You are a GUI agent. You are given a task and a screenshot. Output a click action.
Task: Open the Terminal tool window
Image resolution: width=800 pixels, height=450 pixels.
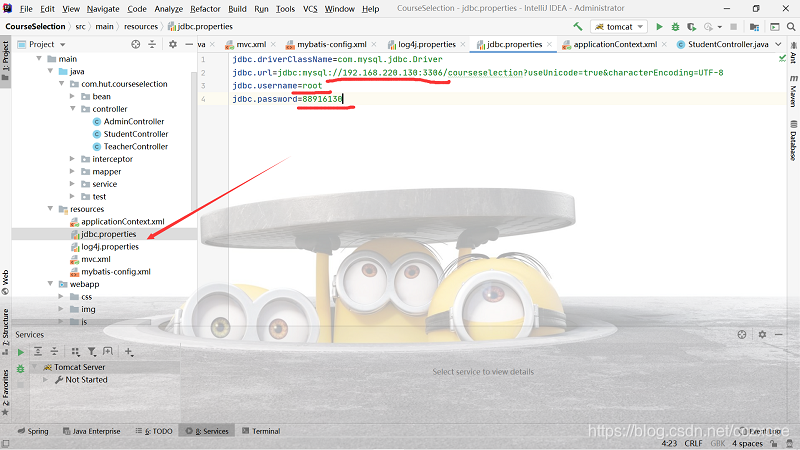261,431
